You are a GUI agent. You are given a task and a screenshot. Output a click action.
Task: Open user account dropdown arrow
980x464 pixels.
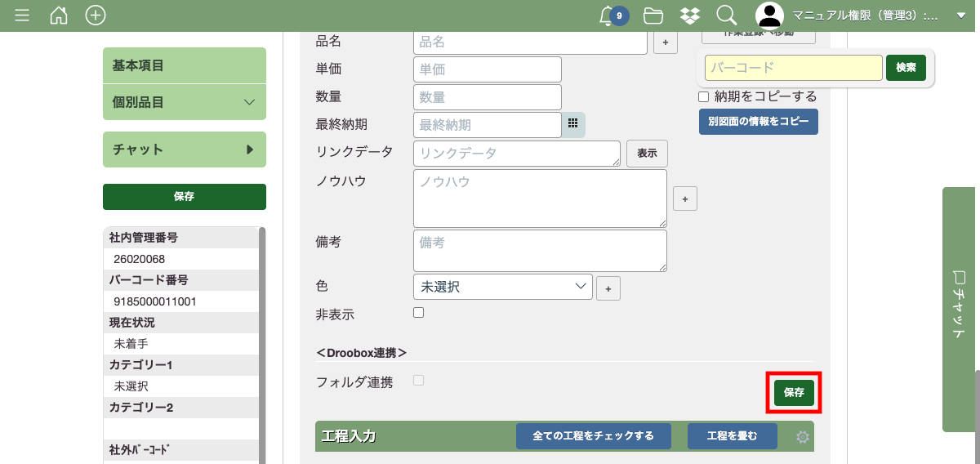961,16
